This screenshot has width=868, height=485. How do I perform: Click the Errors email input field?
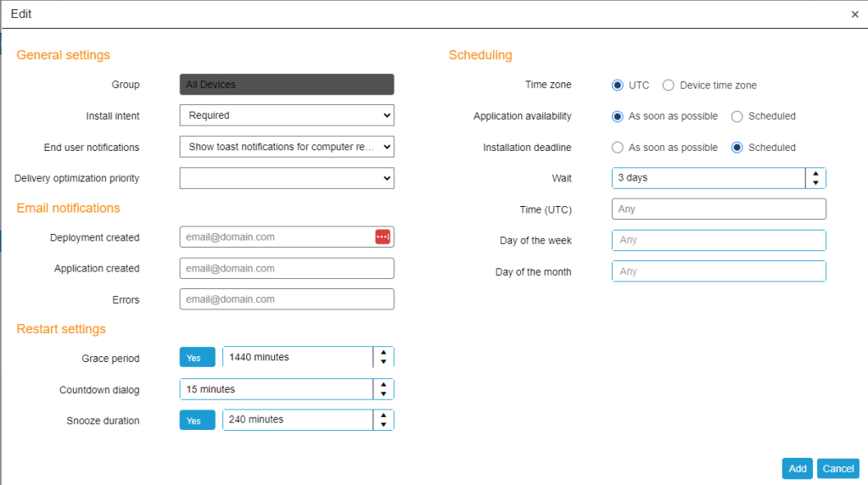[x=286, y=299]
